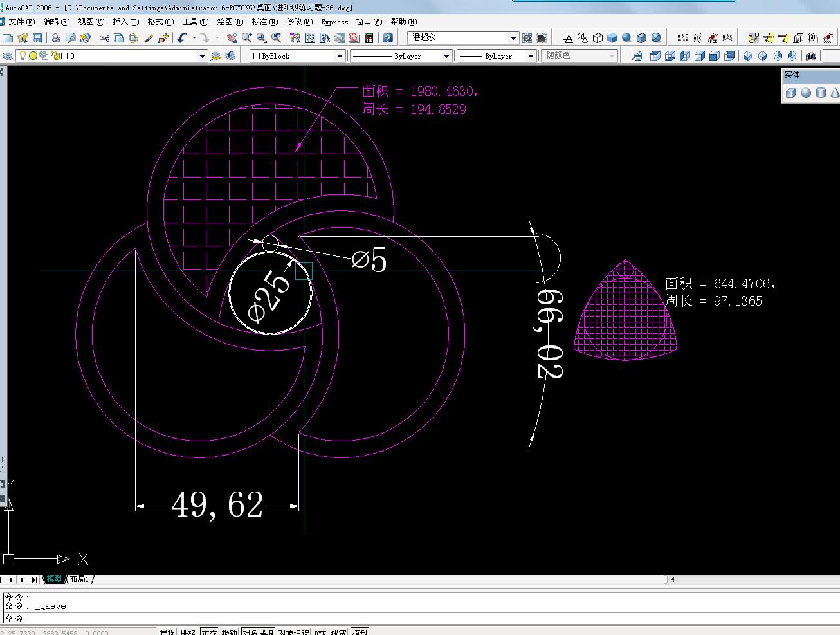Screen dimensions: 840x635
Task: Click the Help question mark icon
Action: point(388,39)
